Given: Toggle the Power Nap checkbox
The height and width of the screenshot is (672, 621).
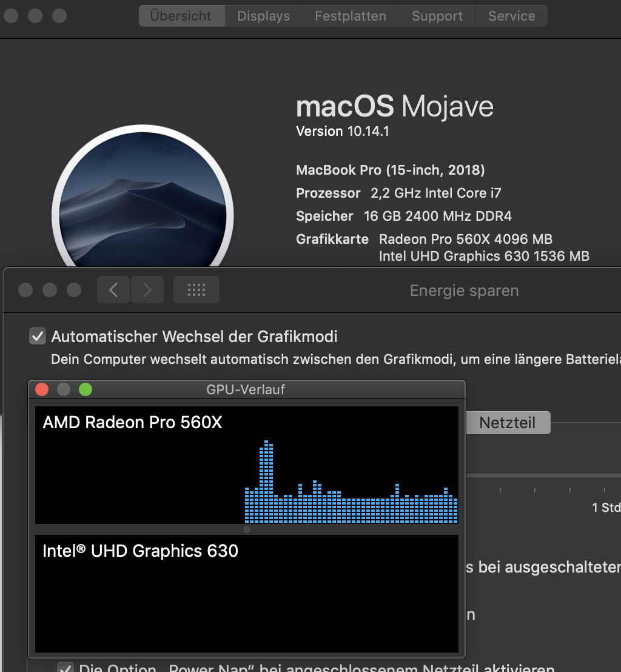Looking at the screenshot, I should click(65, 668).
